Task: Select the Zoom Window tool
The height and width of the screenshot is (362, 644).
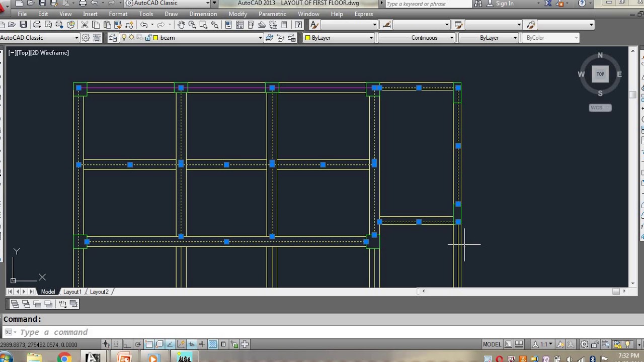Action: coord(203,24)
